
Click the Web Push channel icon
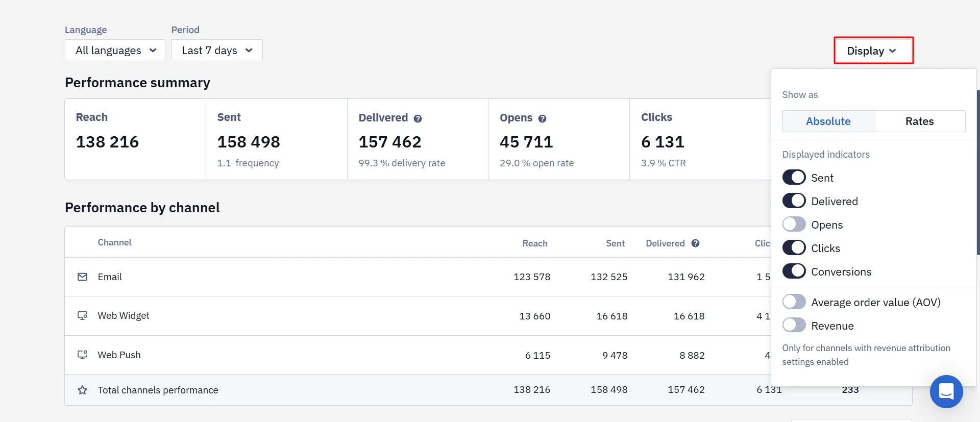[x=82, y=355]
